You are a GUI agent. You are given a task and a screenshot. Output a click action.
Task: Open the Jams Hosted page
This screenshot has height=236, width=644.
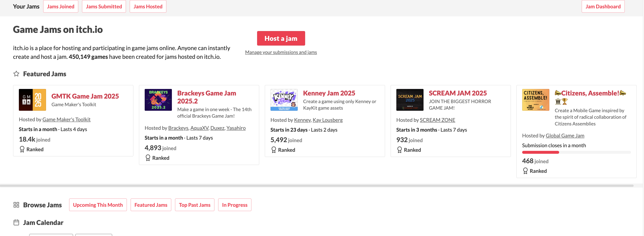148,7
